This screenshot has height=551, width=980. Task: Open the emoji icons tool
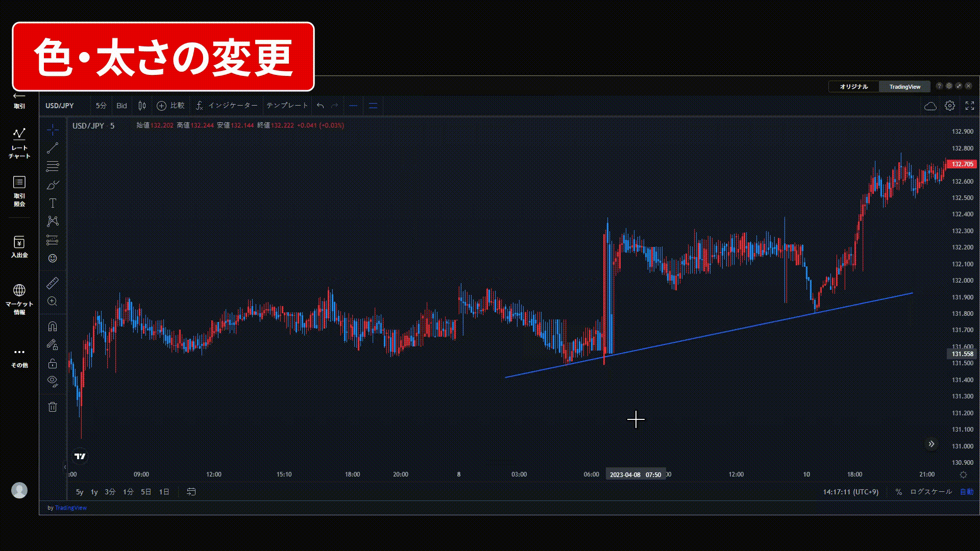53,258
